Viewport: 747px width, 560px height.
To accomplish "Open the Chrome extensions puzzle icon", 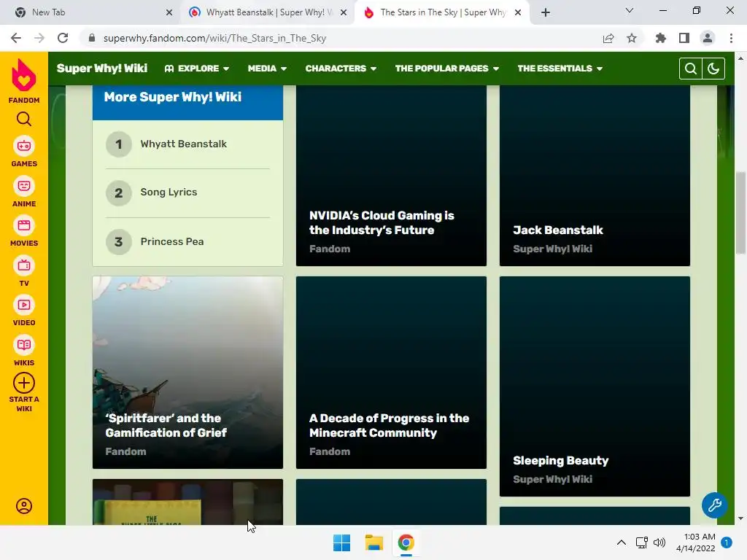I will [661, 38].
